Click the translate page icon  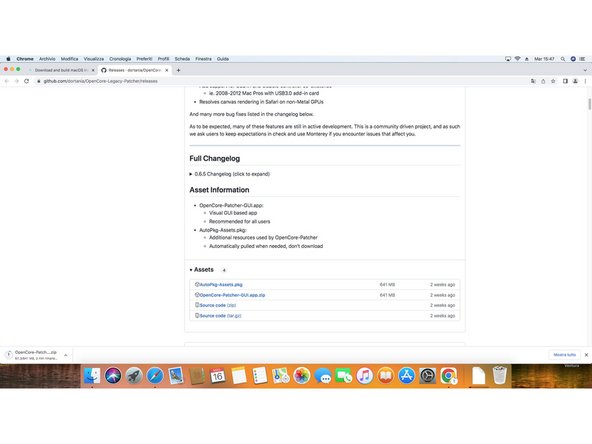[x=533, y=81]
